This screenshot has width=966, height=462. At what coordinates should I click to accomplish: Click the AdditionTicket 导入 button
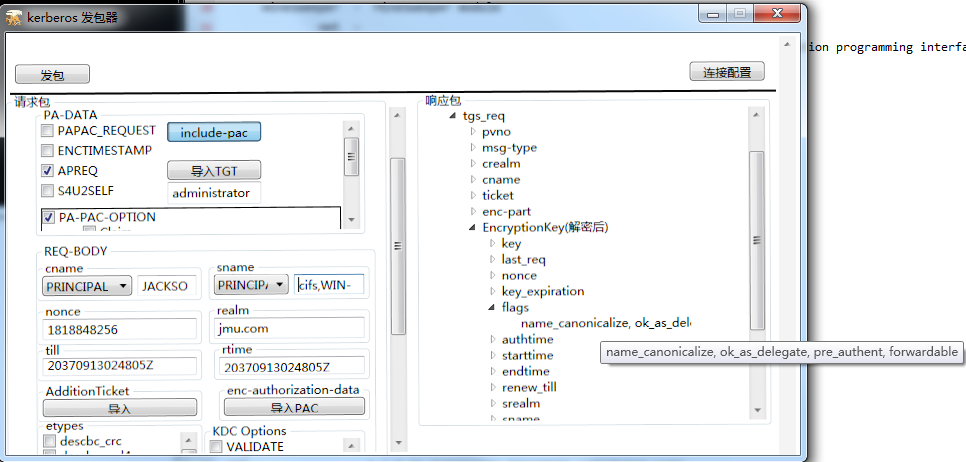coord(120,408)
